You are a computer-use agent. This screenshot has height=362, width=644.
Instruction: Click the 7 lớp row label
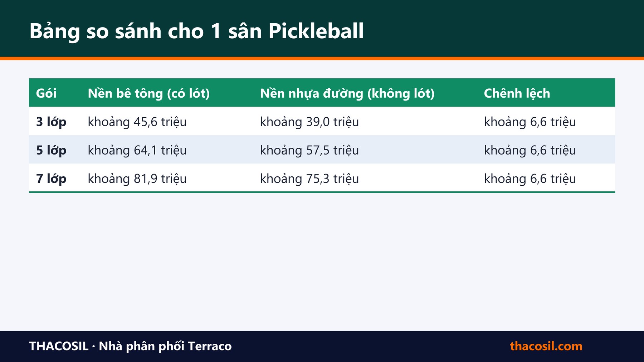[51, 178]
